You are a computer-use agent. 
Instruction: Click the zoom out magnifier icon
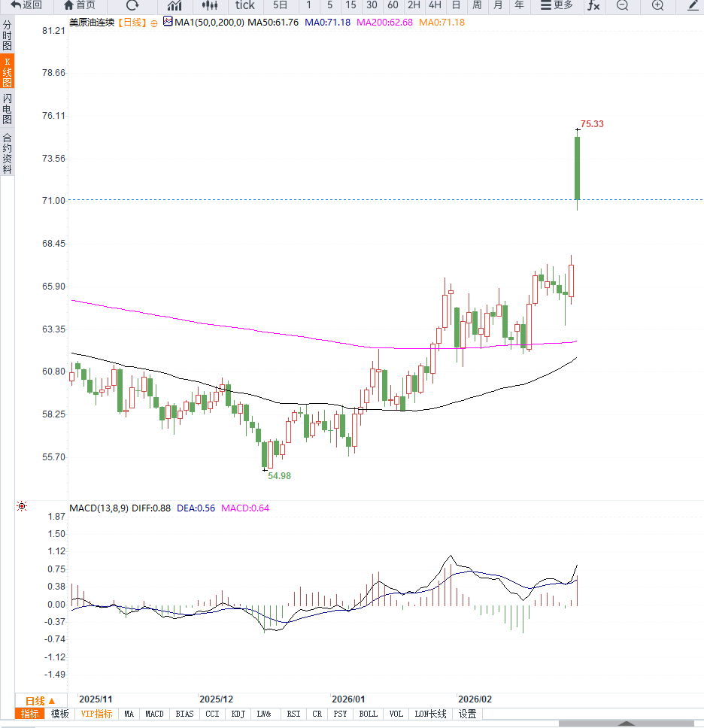tap(622, 5)
